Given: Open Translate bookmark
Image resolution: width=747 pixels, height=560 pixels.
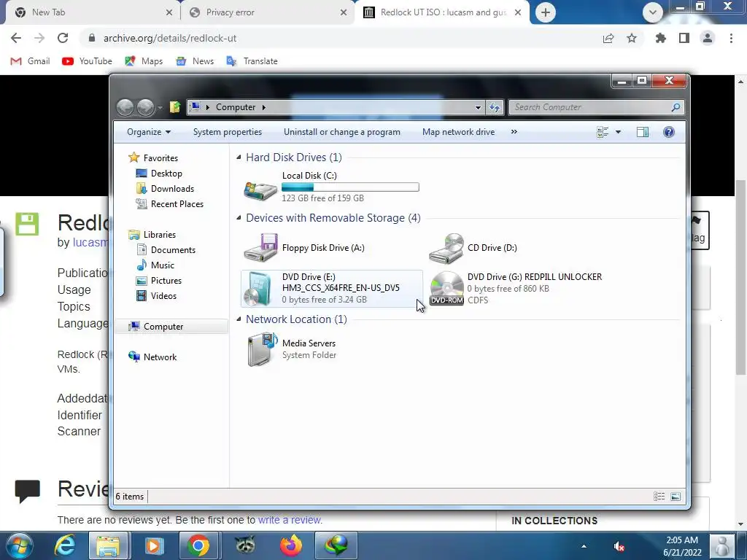Looking at the screenshot, I should [x=252, y=61].
